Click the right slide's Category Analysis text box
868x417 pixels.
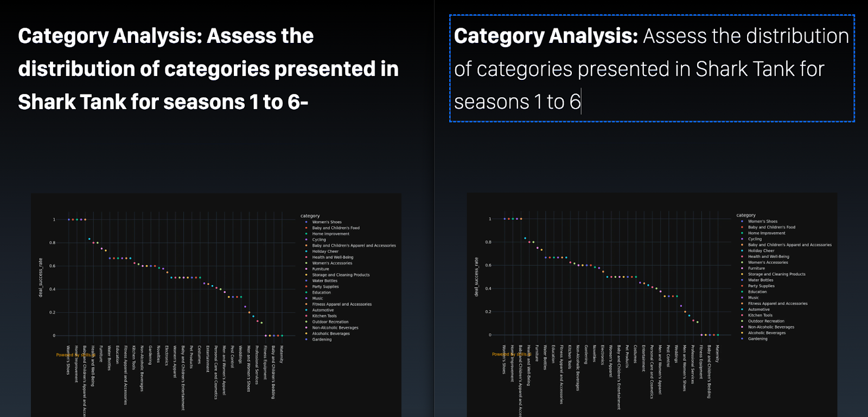point(652,68)
